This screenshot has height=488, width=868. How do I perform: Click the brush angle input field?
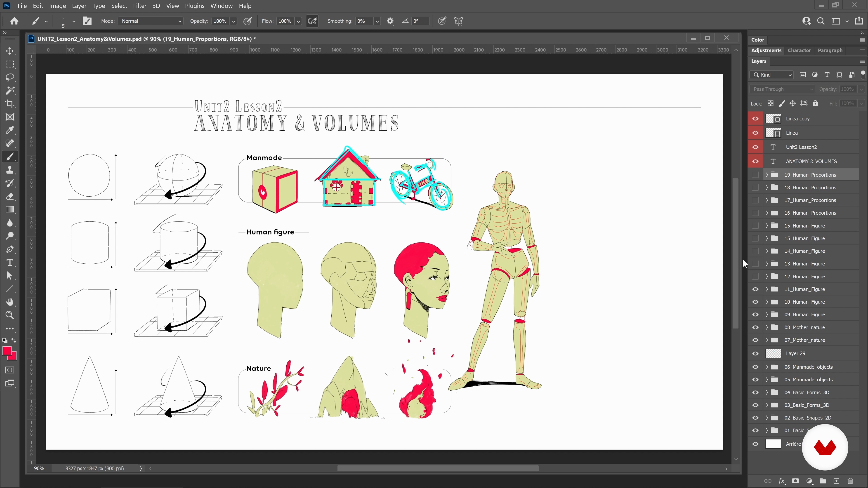pyautogui.click(x=420, y=21)
